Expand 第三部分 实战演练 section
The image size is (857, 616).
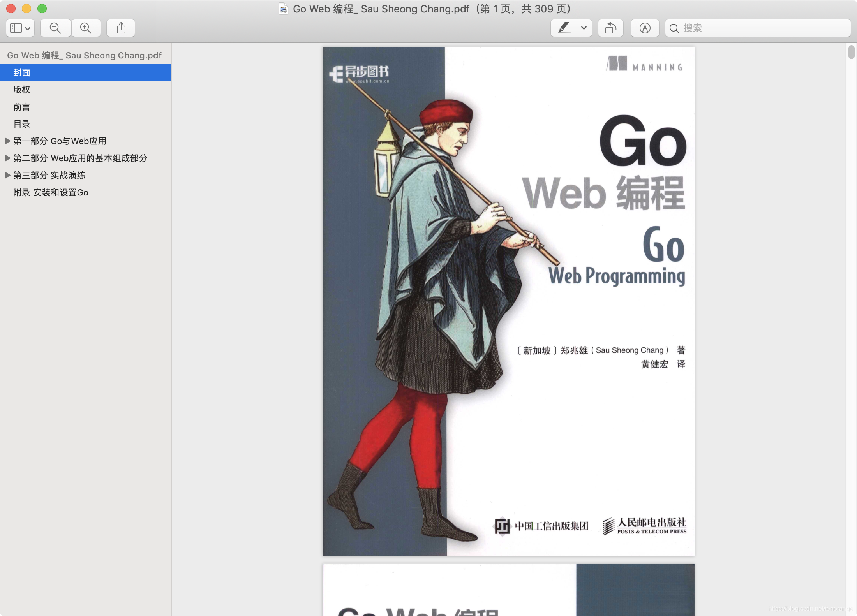(x=8, y=175)
